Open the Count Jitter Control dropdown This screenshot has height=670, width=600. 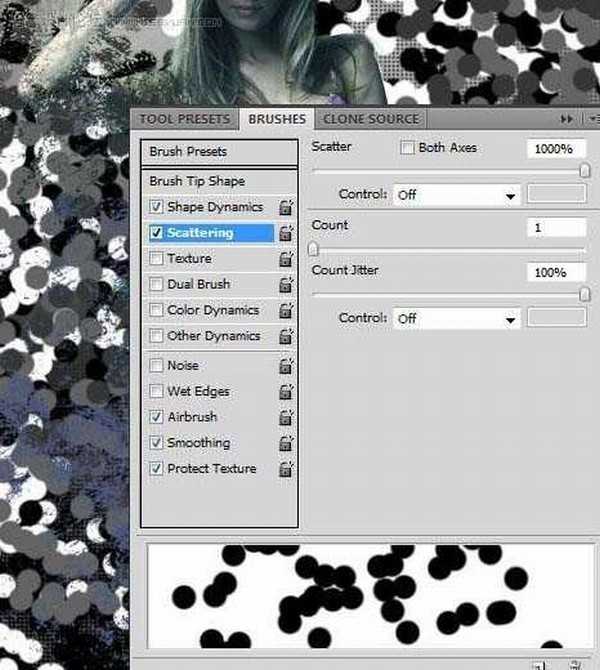click(457, 319)
